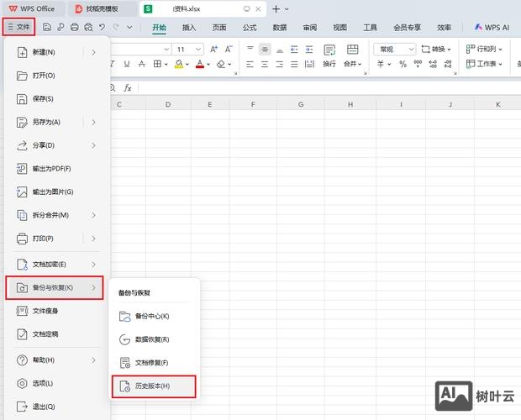This screenshot has height=420, width=521.
Task: Switch to the 插入 ribbon tab
Action: (189, 28)
